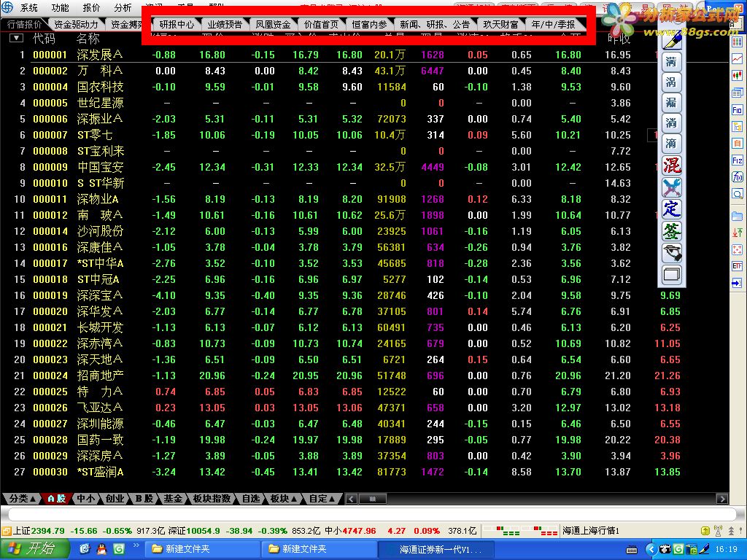Click the blue arrow export icon in sidebar
747x560 pixels.
pyautogui.click(x=737, y=284)
